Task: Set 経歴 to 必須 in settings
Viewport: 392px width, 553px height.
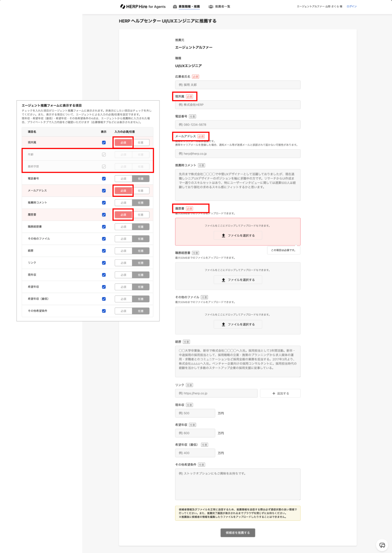Action: pos(123,251)
